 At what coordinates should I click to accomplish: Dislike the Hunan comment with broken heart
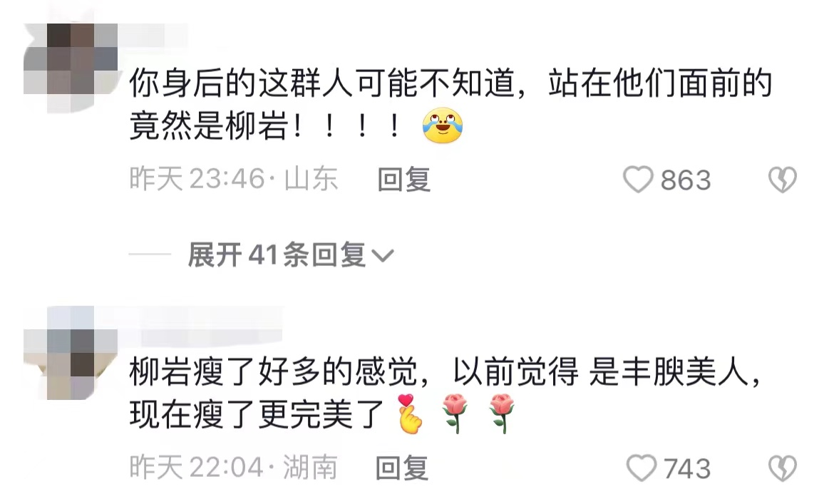click(783, 468)
